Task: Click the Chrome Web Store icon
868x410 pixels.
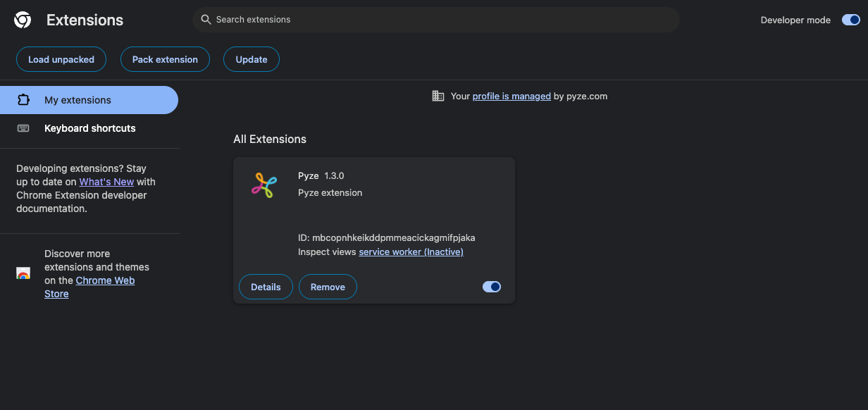Action: pos(23,273)
